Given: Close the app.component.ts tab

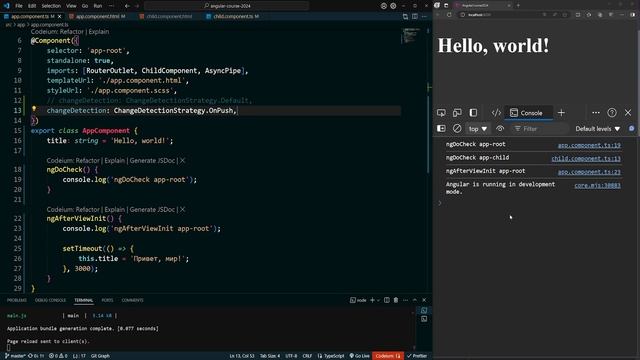Looking at the screenshot, I should pos(60,16).
